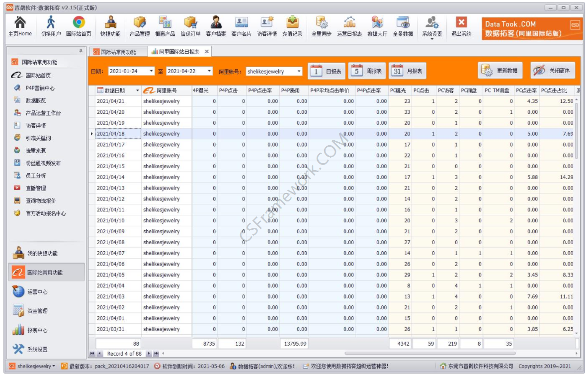The image size is (588, 377).
Task: Click the 关闭窗体 close form button
Action: [x=553, y=71]
